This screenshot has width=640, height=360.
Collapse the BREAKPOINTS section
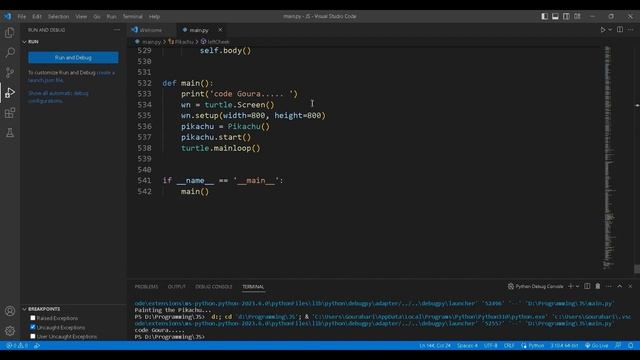click(x=73, y=309)
